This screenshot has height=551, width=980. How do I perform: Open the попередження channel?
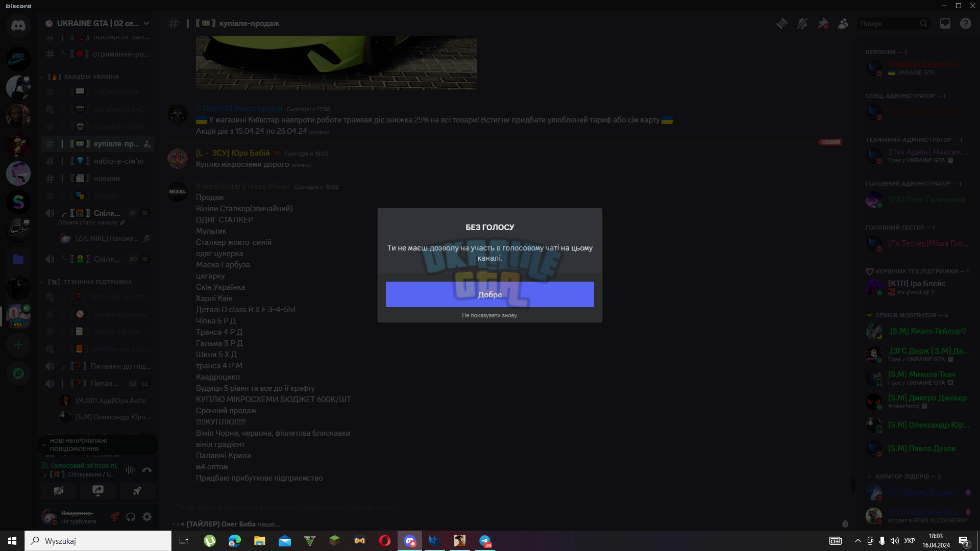(97, 314)
